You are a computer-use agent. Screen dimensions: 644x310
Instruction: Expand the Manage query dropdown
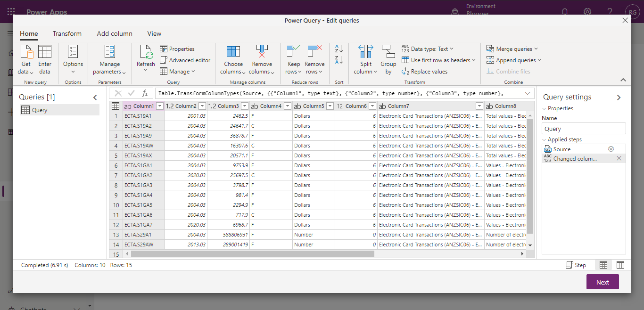click(x=177, y=72)
